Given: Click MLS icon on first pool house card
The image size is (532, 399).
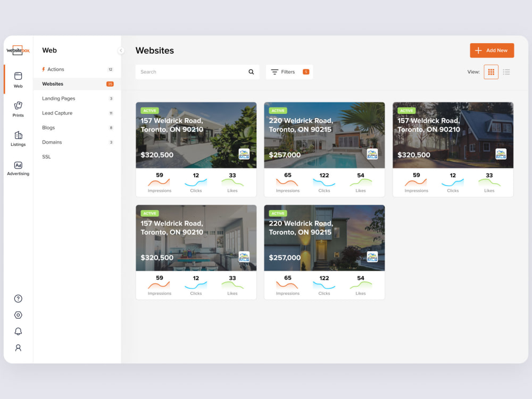Looking at the screenshot, I should coord(244,154).
